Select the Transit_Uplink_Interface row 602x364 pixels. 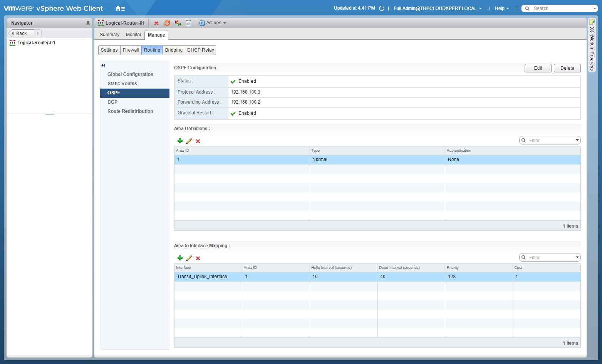tap(202, 277)
